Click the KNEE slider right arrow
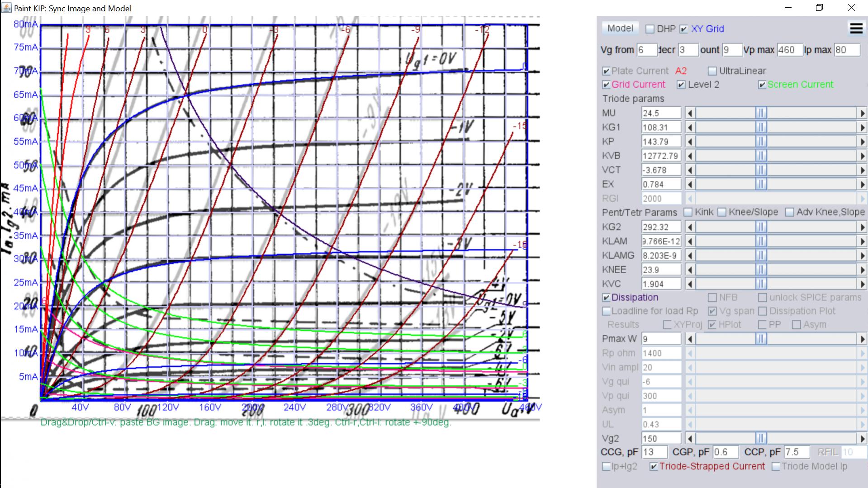The image size is (868, 488). tap(862, 270)
